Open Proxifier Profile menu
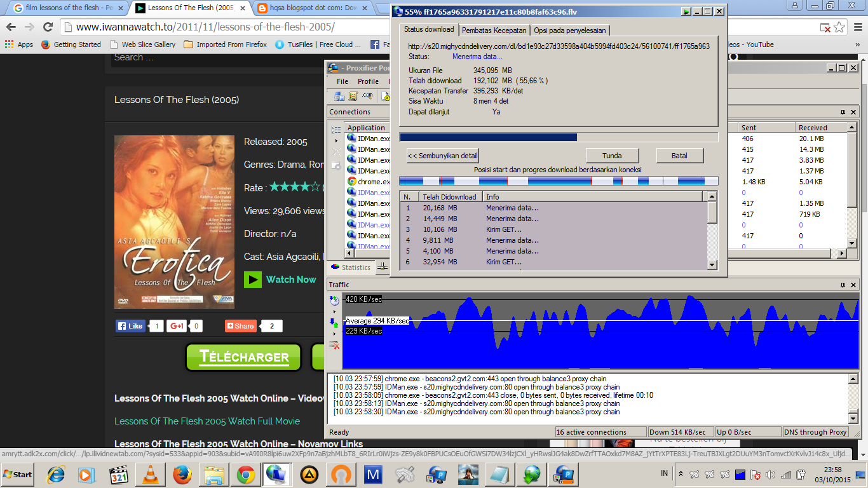Image resolution: width=868 pixels, height=488 pixels. (368, 81)
